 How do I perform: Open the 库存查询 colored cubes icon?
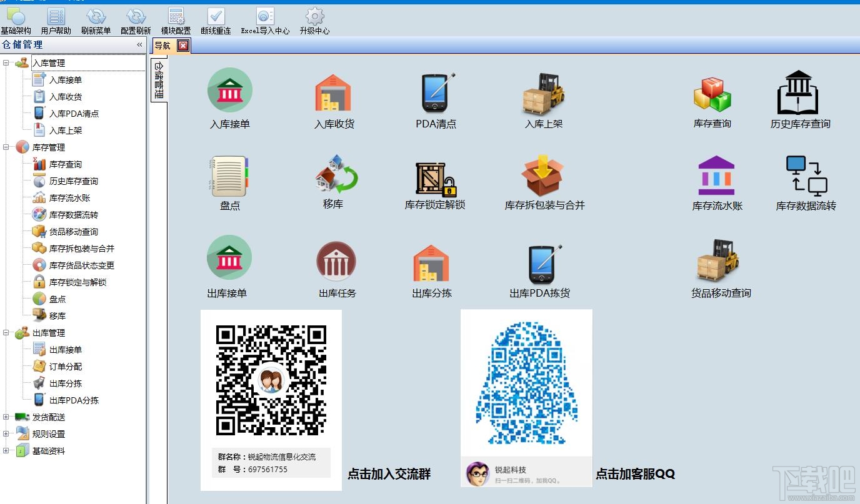click(712, 94)
